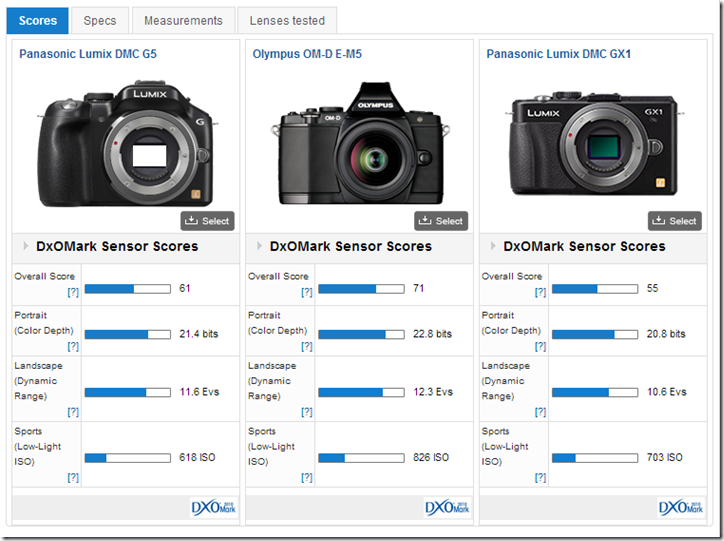Click Overall Score bar showing 71
Image resolution: width=724 pixels, height=541 pixels.
click(x=362, y=289)
